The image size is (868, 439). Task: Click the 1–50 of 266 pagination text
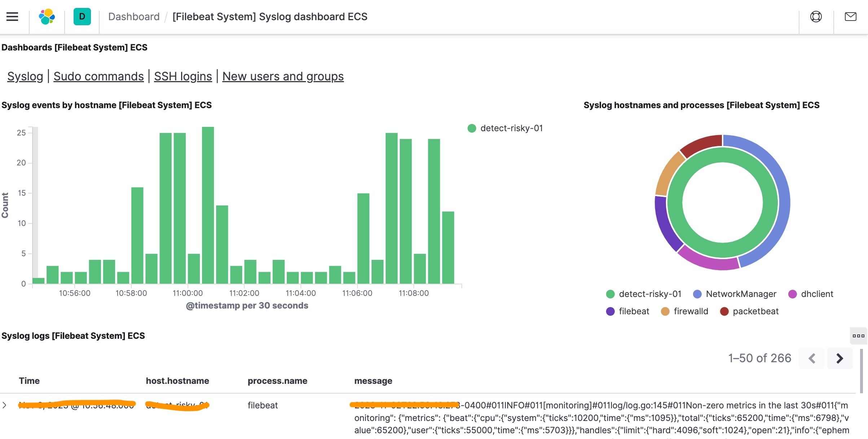[759, 358]
